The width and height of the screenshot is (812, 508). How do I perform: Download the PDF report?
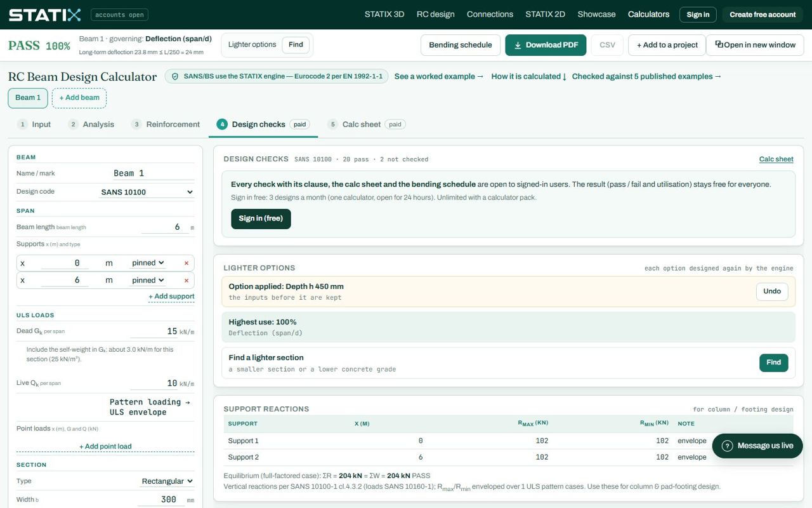pos(546,45)
